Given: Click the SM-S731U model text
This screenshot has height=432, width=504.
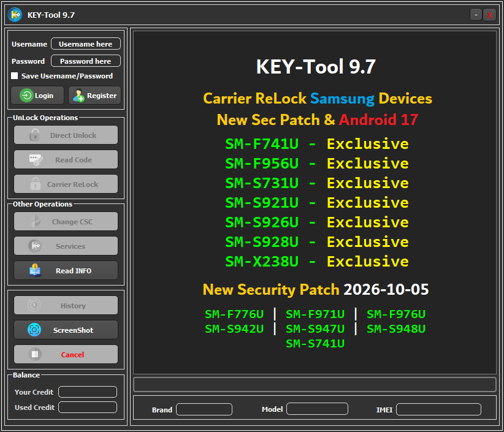Looking at the screenshot, I should (x=262, y=183).
